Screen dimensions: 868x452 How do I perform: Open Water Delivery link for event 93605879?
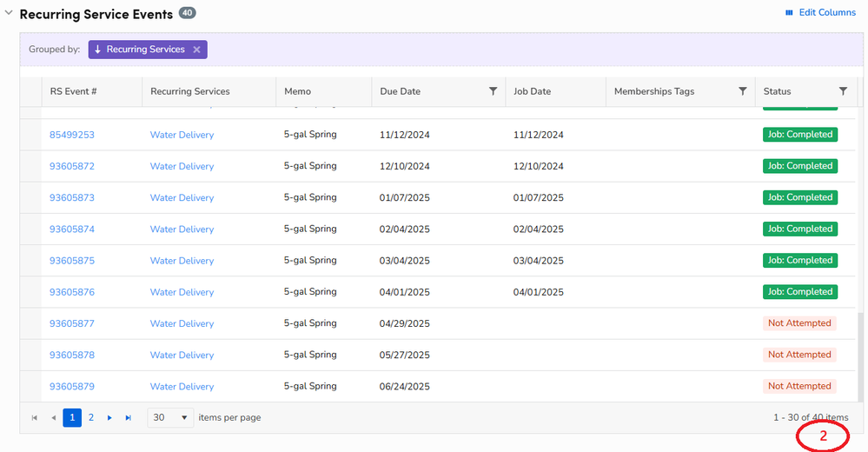[182, 387]
